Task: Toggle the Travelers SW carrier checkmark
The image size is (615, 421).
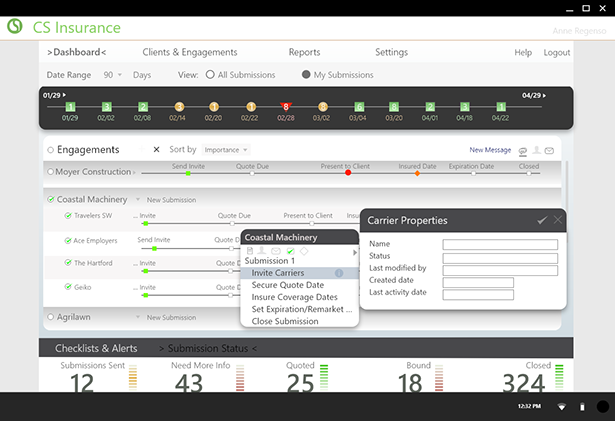Action: 68,215
